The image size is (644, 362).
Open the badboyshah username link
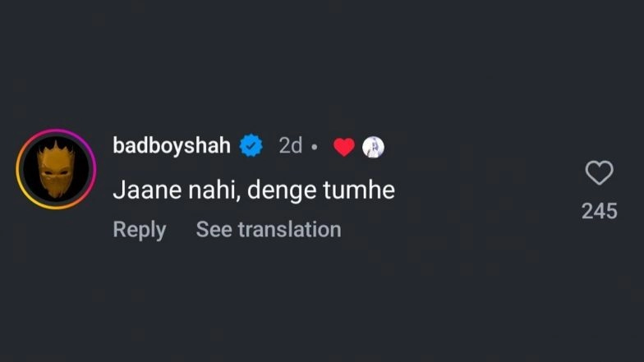tap(171, 146)
